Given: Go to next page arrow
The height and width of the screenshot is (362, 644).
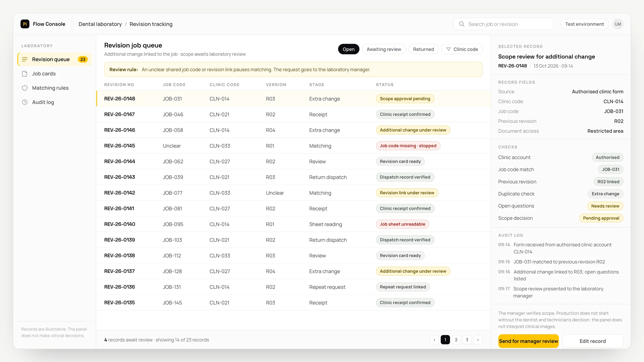Looking at the screenshot, I should tap(478, 340).
